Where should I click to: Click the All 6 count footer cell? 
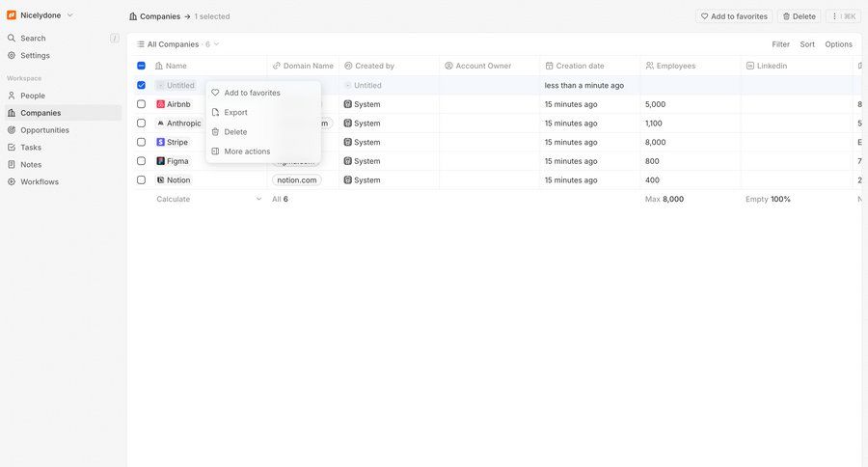coord(280,199)
